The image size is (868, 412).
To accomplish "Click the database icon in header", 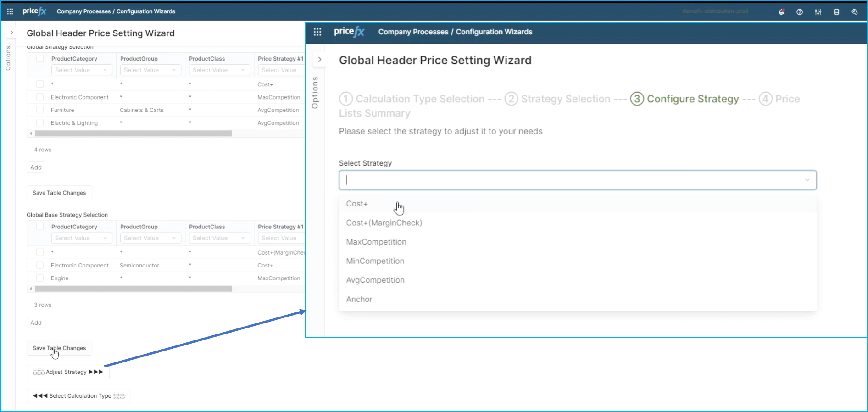I will [836, 12].
